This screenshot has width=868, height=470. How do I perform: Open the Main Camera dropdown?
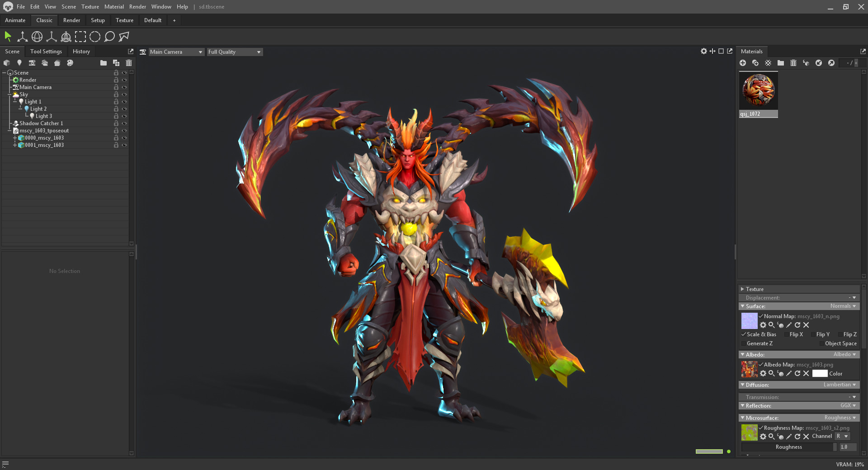pyautogui.click(x=176, y=52)
